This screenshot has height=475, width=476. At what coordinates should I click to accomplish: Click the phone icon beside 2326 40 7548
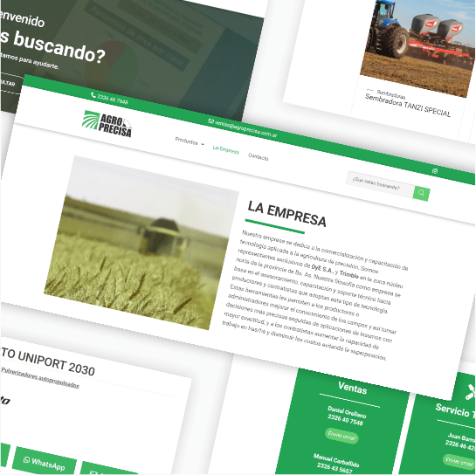93,95
